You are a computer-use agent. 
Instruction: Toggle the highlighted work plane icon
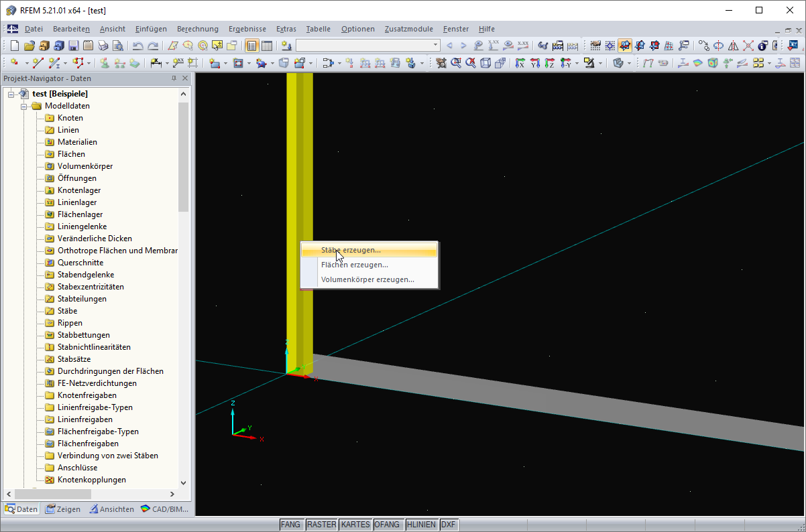[x=624, y=46]
